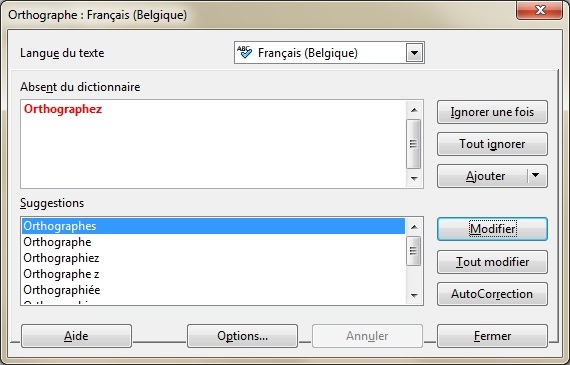This screenshot has height=365, width=570.
Task: Open Aide help button
Action: pos(76,336)
